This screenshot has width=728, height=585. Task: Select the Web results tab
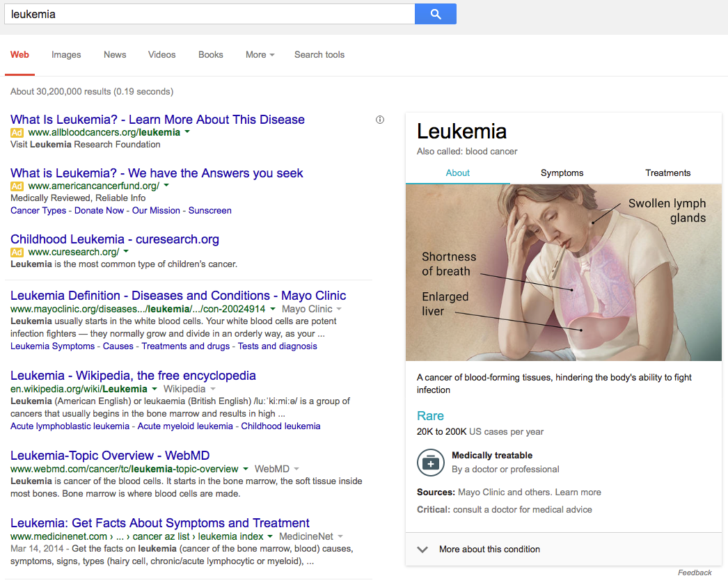[x=19, y=55]
